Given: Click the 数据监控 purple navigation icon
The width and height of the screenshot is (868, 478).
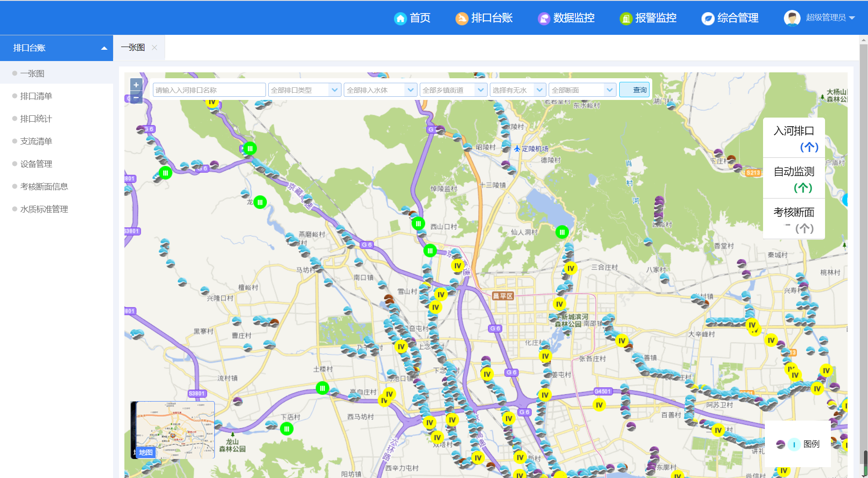Looking at the screenshot, I should click(x=544, y=18).
